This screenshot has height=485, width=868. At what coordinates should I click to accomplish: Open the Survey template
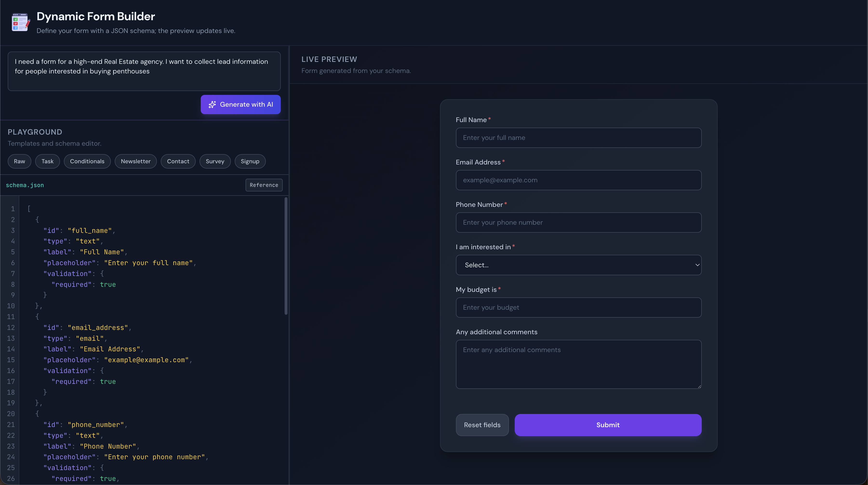tap(215, 161)
